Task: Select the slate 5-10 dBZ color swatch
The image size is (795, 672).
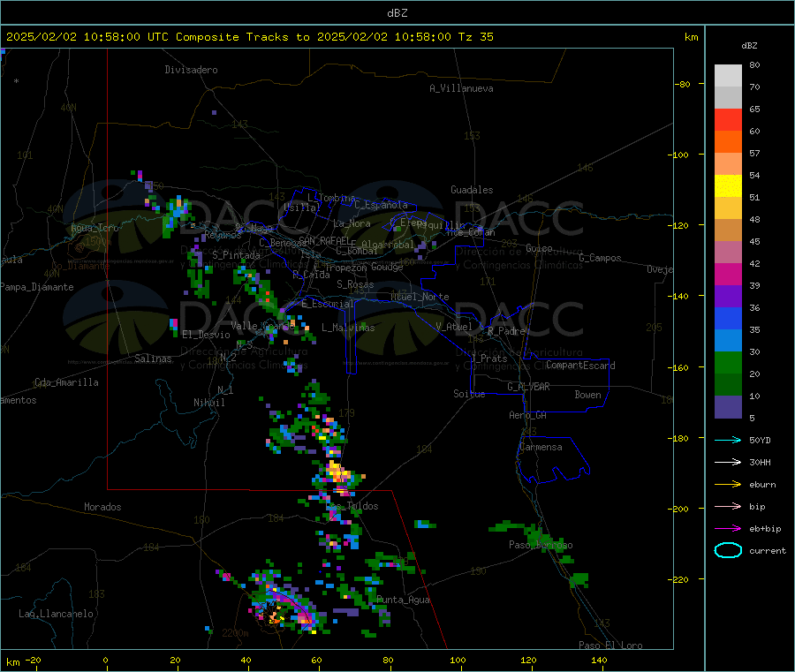Action: [728, 407]
